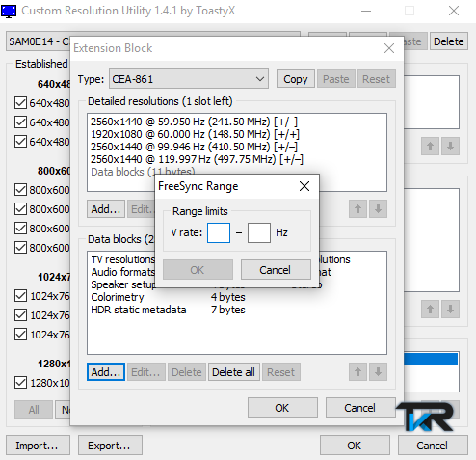Click the maximum V rate field
The width and height of the screenshot is (476, 460).
tap(259, 232)
